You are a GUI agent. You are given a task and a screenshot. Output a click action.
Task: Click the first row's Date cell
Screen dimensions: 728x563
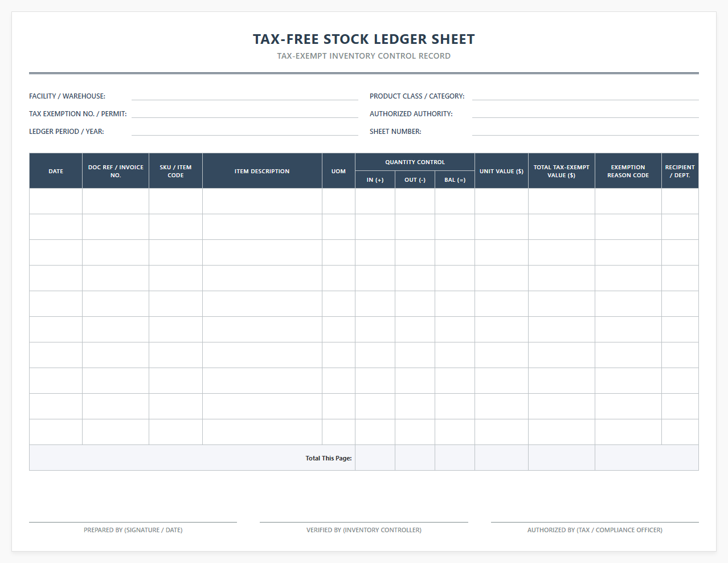(56, 201)
